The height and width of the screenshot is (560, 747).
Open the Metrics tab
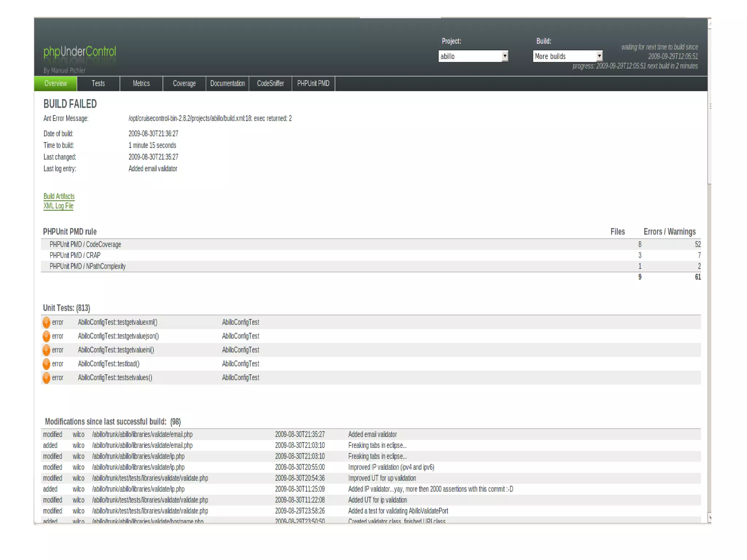pos(141,84)
